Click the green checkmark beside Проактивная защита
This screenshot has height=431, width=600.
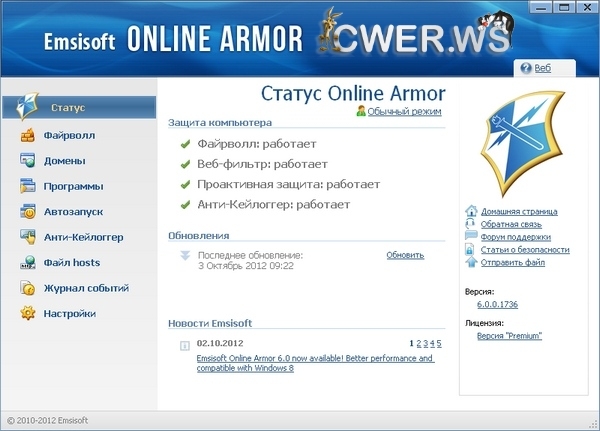[x=185, y=185]
